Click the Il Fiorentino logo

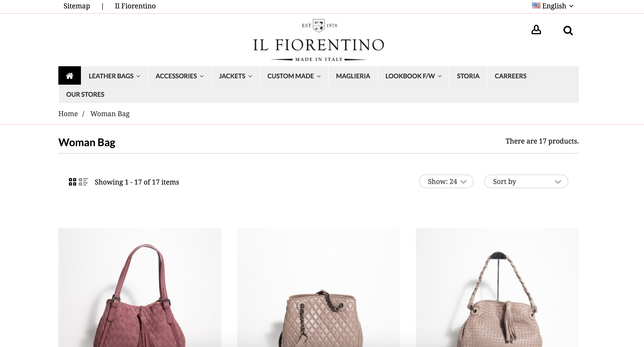(x=318, y=40)
